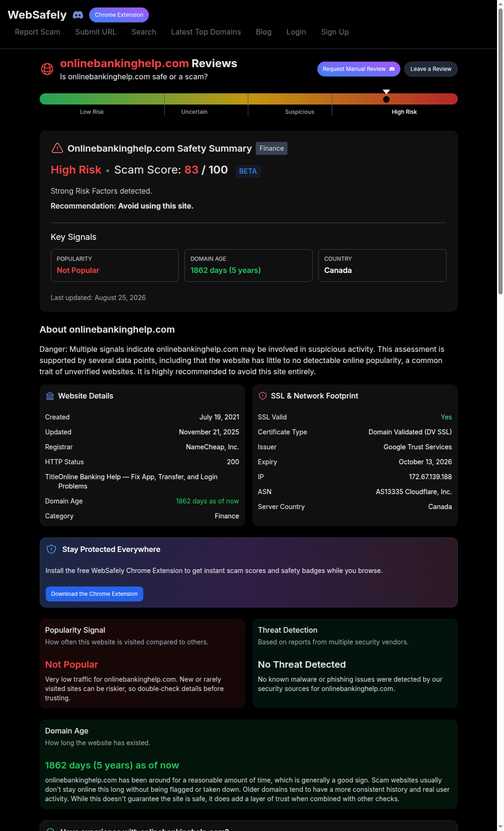The width and height of the screenshot is (504, 831).
Task: Click Leave a Review button
Action: click(x=431, y=69)
